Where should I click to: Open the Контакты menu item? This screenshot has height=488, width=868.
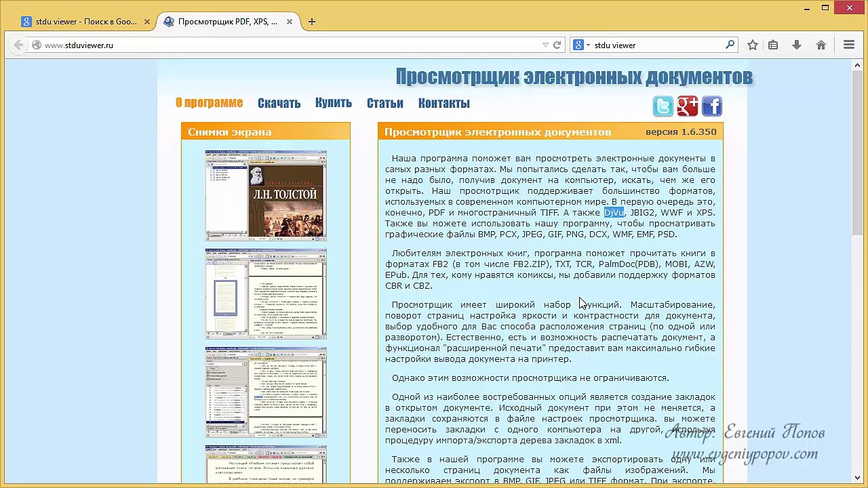[444, 103]
